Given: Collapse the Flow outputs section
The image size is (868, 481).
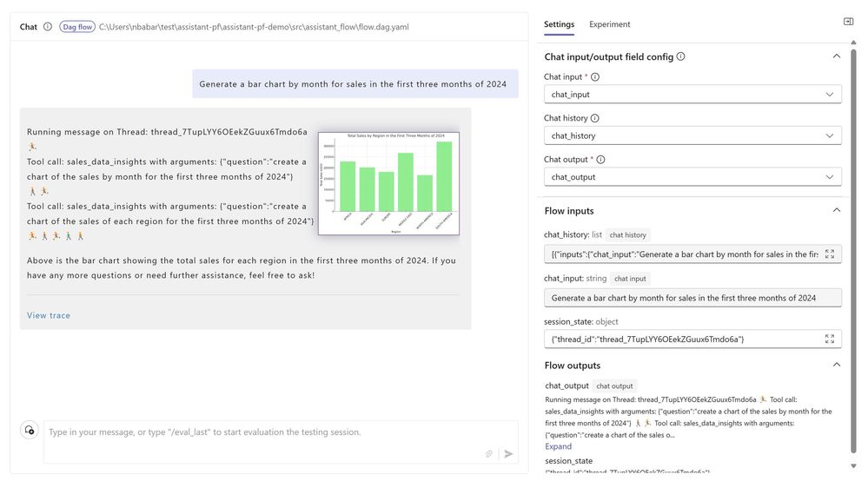Looking at the screenshot, I should (836, 365).
